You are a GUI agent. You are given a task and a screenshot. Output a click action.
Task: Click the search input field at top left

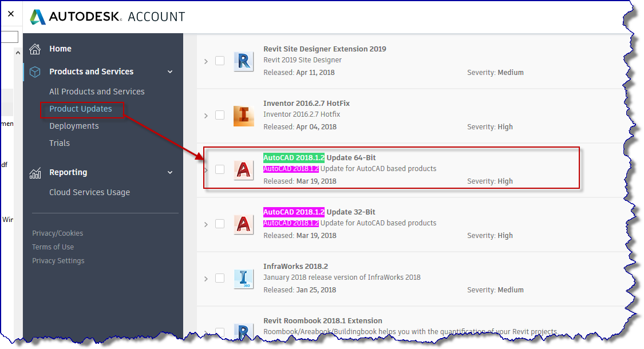coord(9,36)
